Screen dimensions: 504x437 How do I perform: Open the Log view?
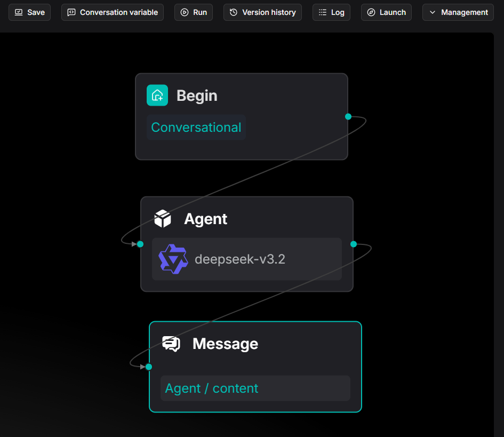pos(331,12)
